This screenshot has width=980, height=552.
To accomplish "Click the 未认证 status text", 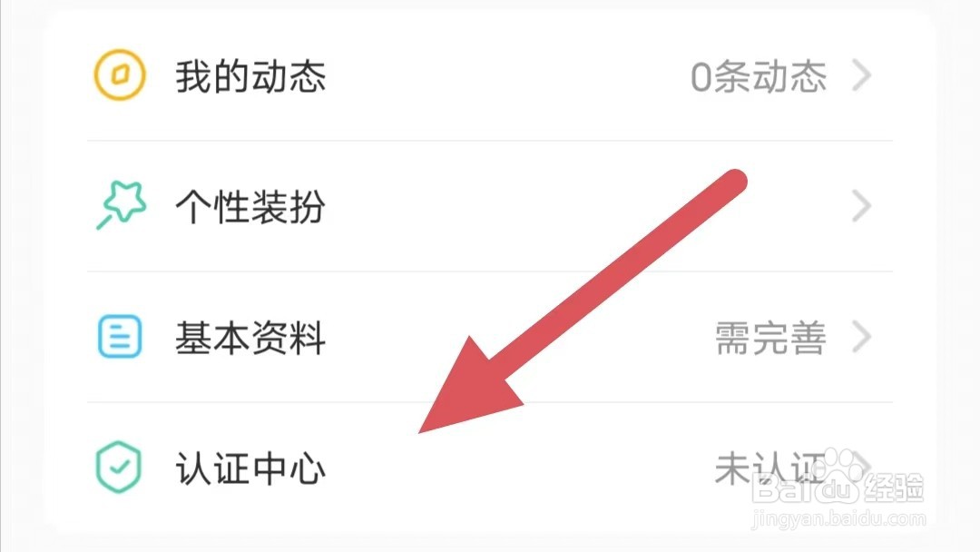I will coord(770,468).
